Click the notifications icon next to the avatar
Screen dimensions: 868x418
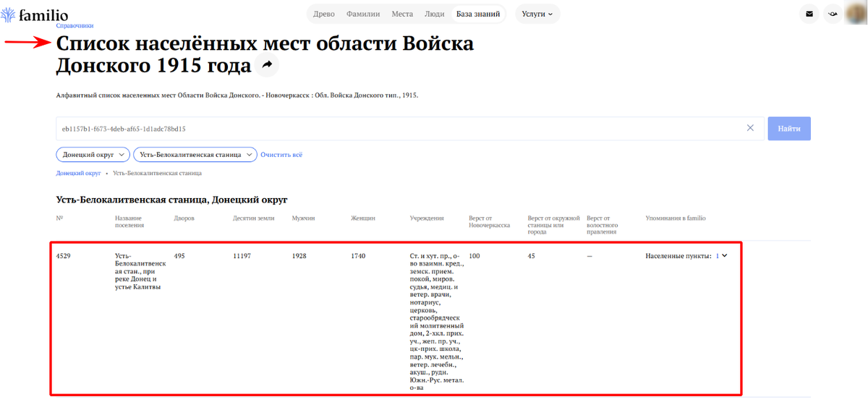click(832, 14)
